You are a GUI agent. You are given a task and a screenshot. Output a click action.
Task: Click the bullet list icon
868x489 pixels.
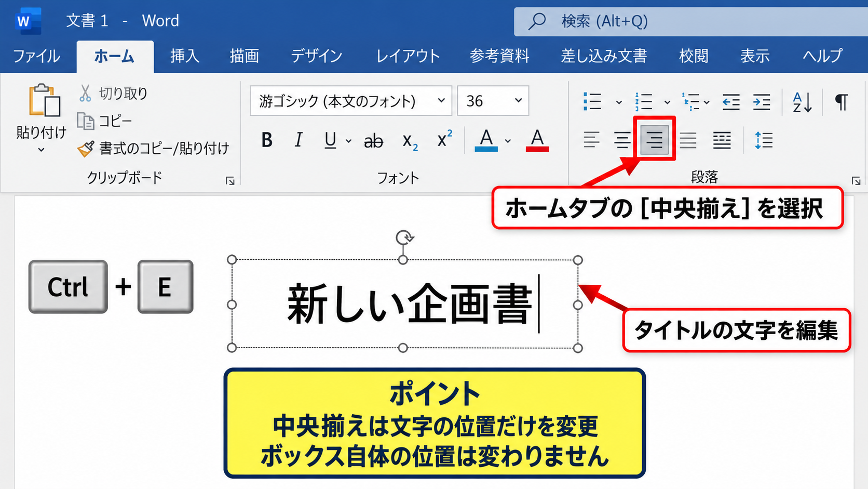click(x=592, y=101)
